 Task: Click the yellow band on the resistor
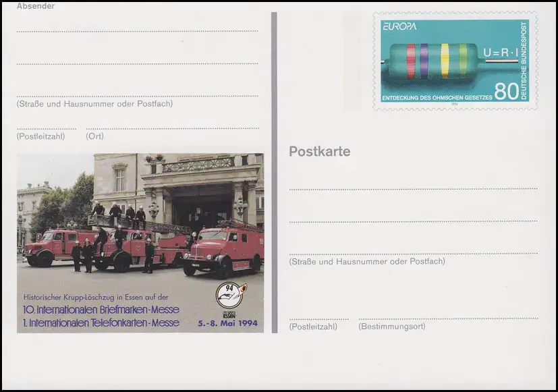(445, 61)
